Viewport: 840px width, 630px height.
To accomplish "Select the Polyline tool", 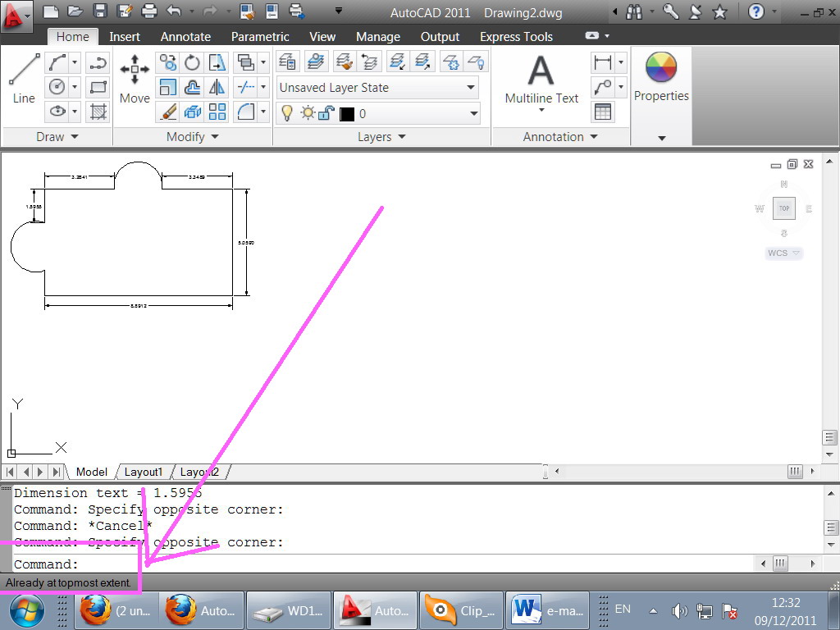I will click(x=98, y=62).
